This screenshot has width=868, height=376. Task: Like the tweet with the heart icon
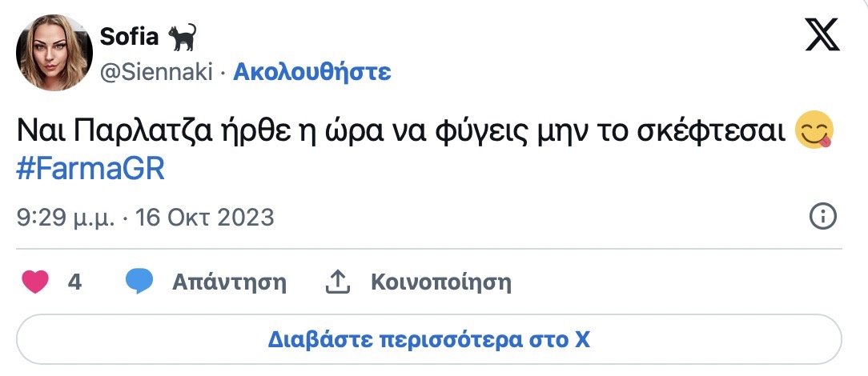(x=37, y=282)
